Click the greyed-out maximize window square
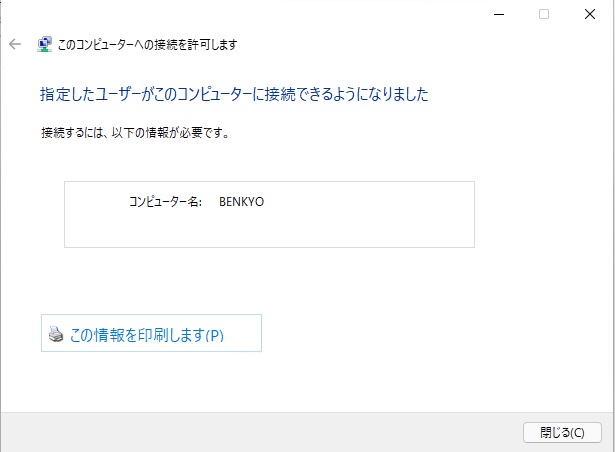 click(544, 15)
